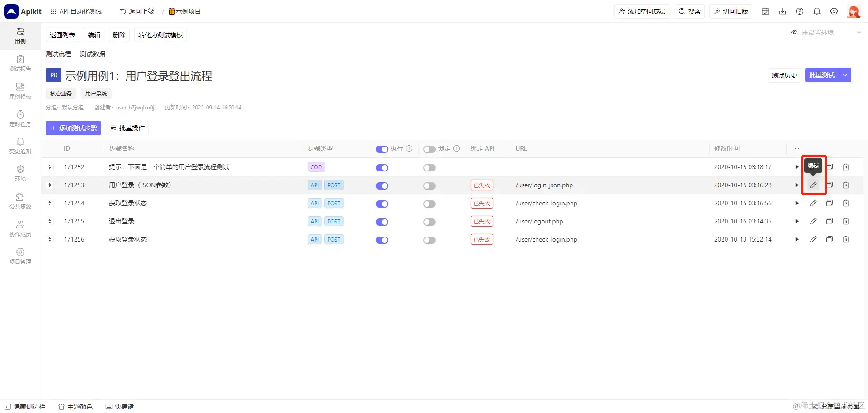
Task: Open 环境 in the sidebar
Action: click(20, 174)
